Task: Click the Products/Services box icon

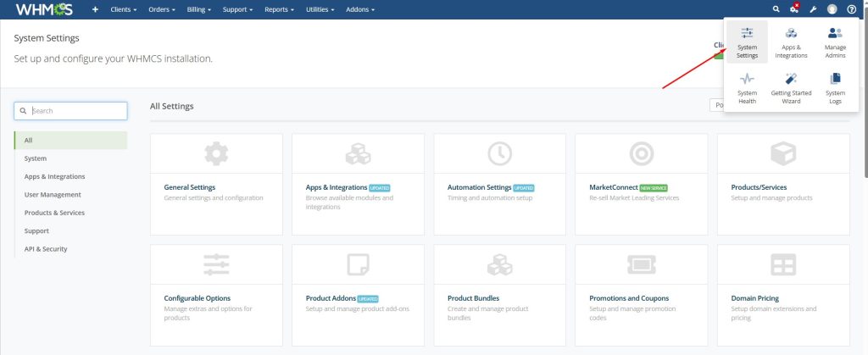Action: coord(783,153)
